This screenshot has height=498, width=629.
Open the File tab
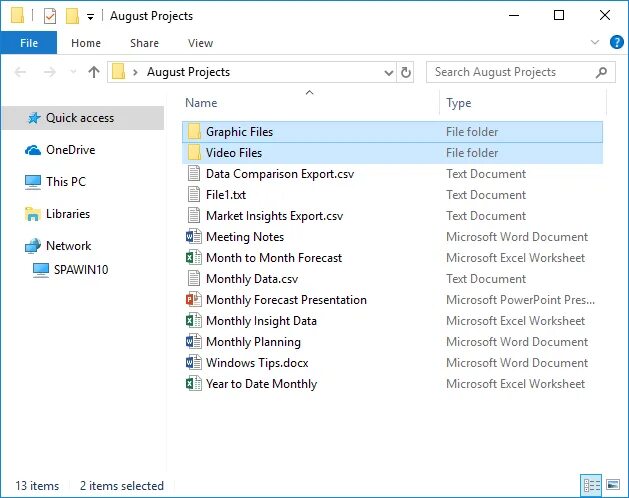[x=29, y=43]
